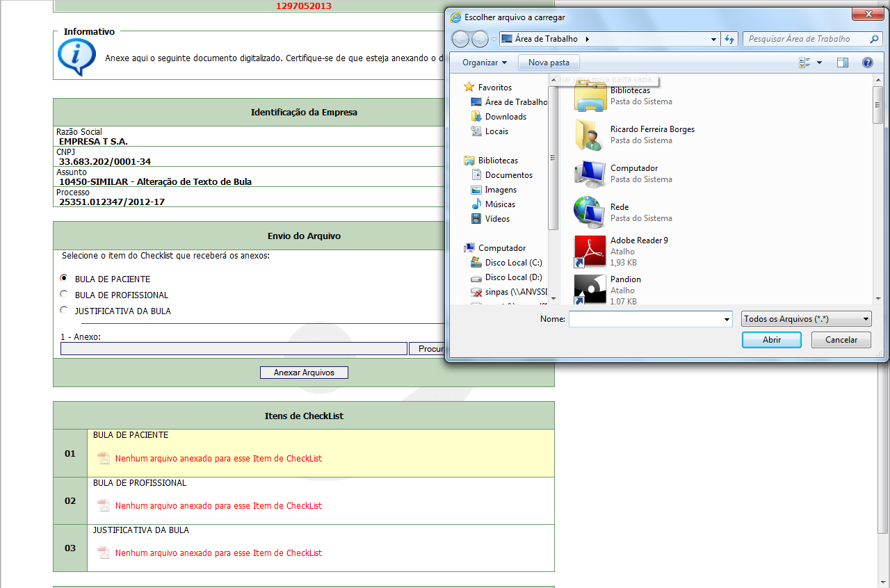Screen dimensions: 890x588
Task: Click the Documentos library icon
Action: pos(476,175)
